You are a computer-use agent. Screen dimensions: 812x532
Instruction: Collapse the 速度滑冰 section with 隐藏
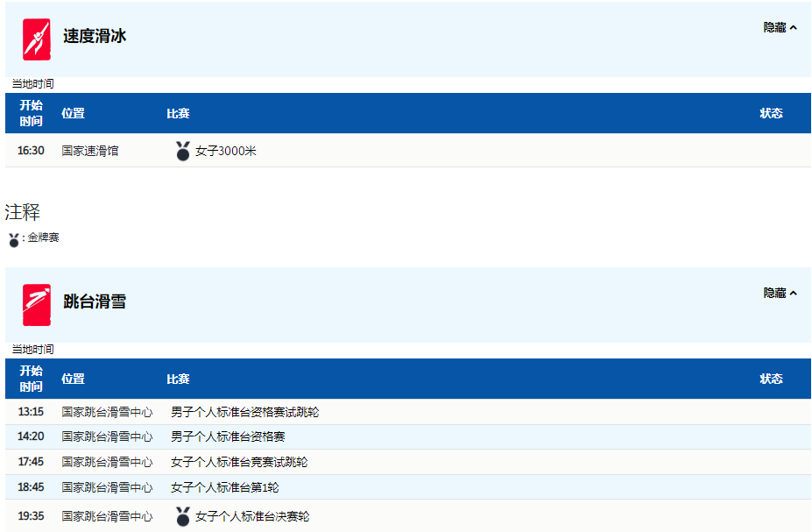pyautogui.click(x=780, y=28)
